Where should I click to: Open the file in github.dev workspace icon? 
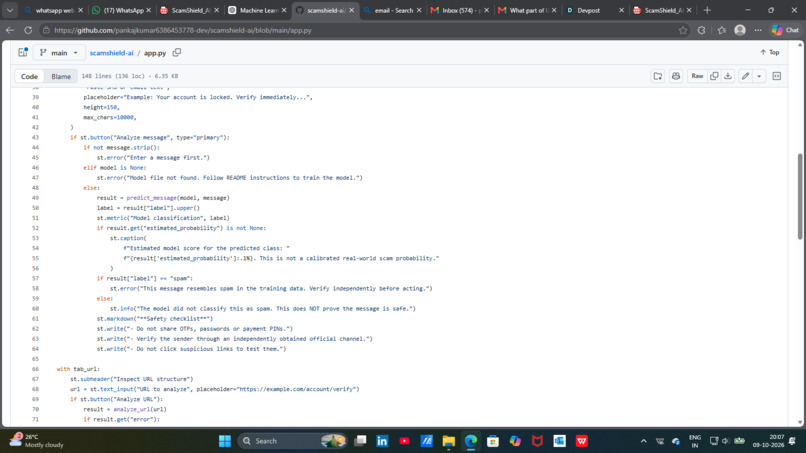pos(658,76)
